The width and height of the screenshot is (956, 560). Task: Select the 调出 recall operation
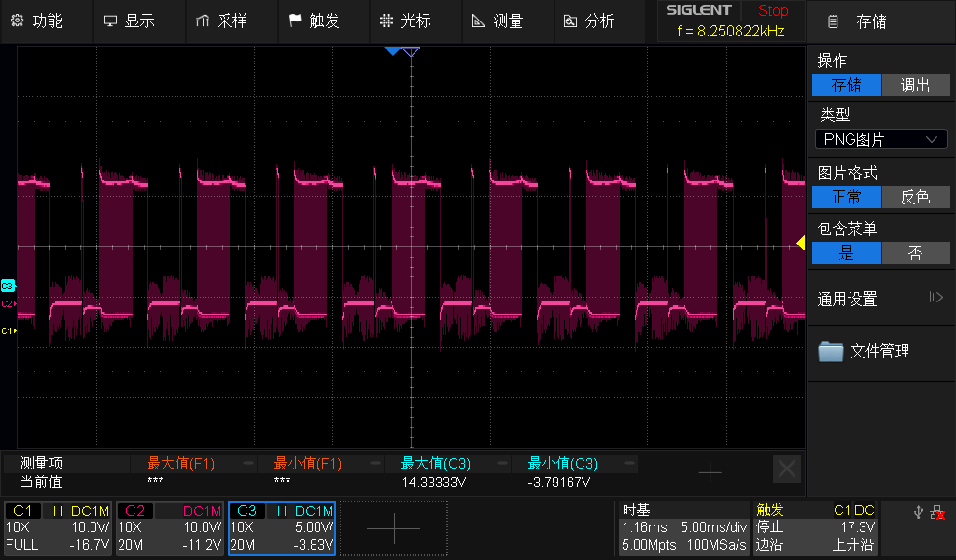coord(916,85)
